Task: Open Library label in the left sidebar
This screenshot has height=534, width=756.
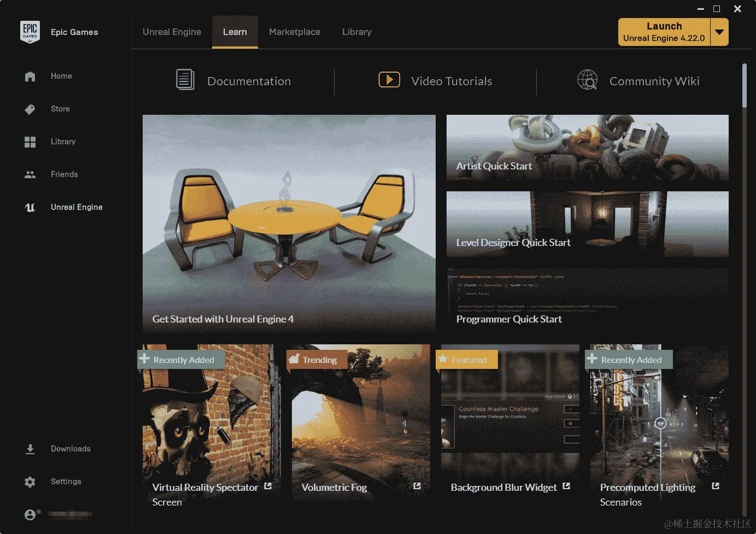Action: (63, 142)
